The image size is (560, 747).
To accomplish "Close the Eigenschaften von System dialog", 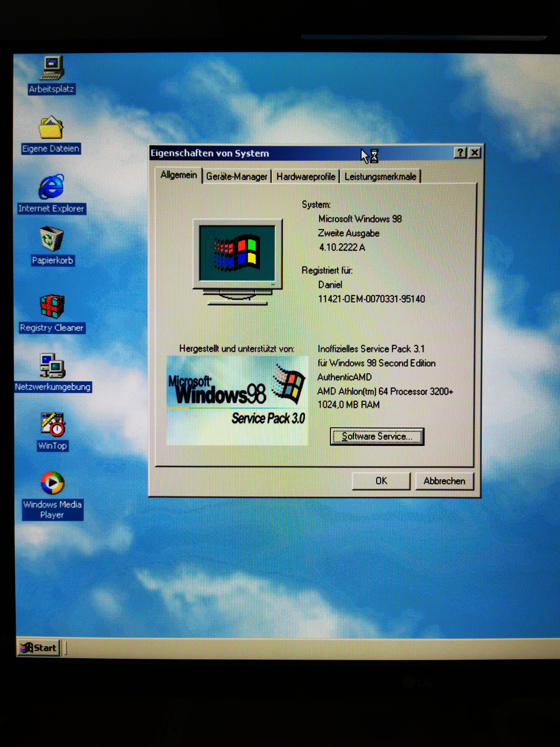I will pyautogui.click(x=475, y=153).
